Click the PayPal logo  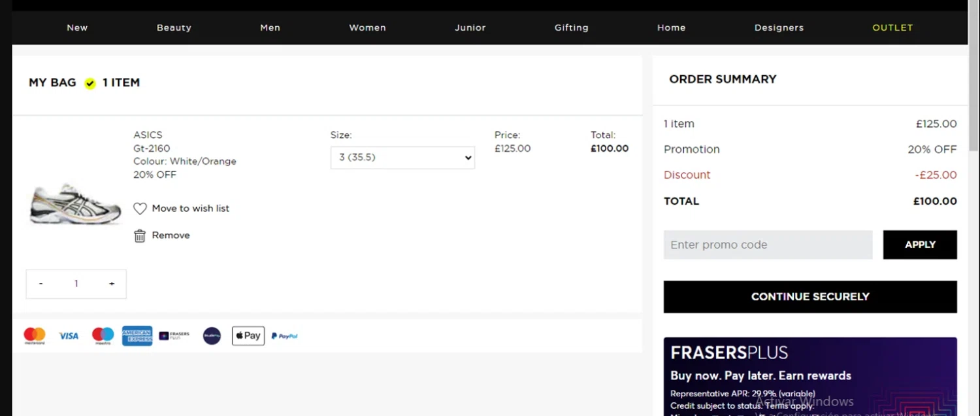[x=284, y=336]
